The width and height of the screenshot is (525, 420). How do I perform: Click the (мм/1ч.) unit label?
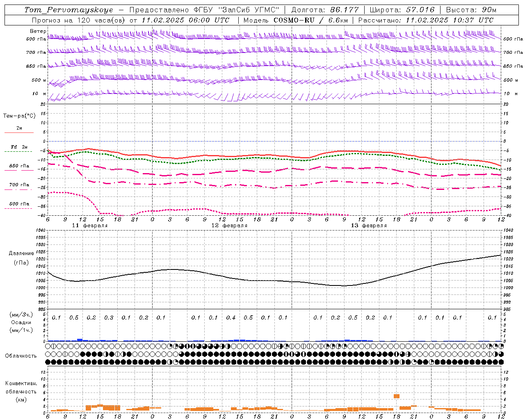[21, 330]
